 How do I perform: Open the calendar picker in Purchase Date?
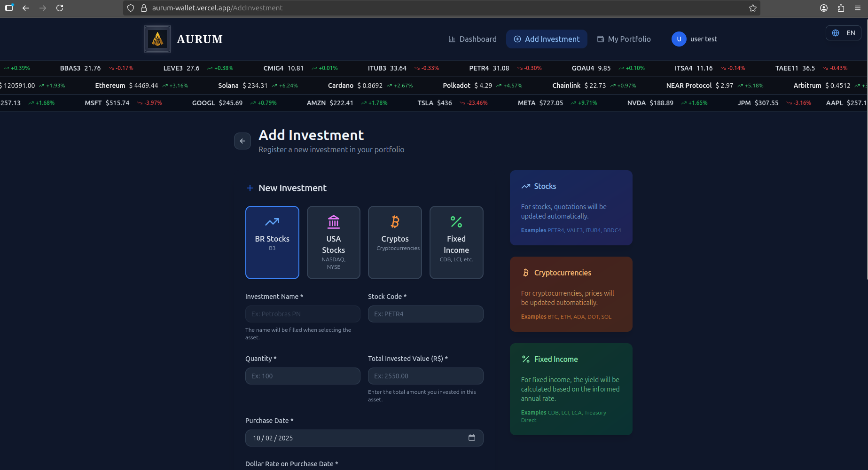point(472,438)
